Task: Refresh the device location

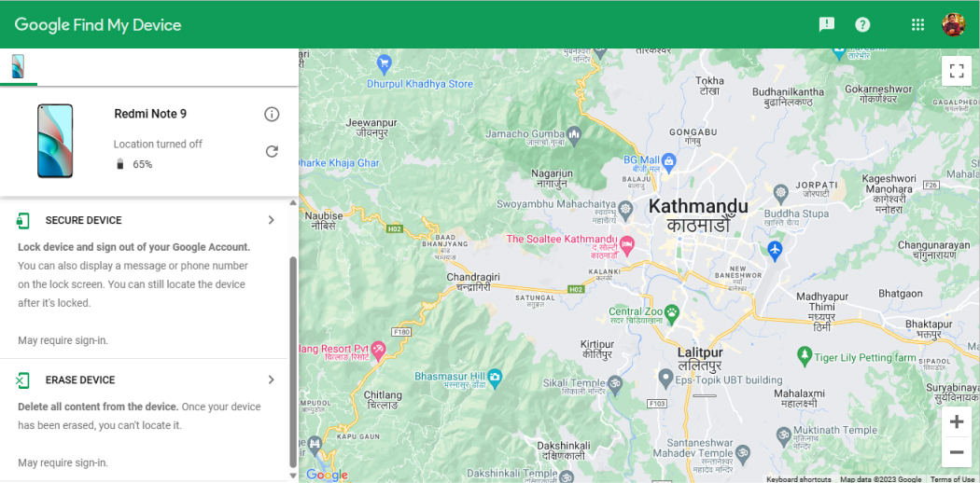Action: tap(272, 151)
